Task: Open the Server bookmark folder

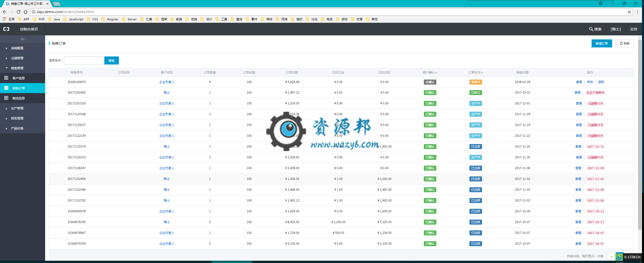Action: (x=129, y=19)
